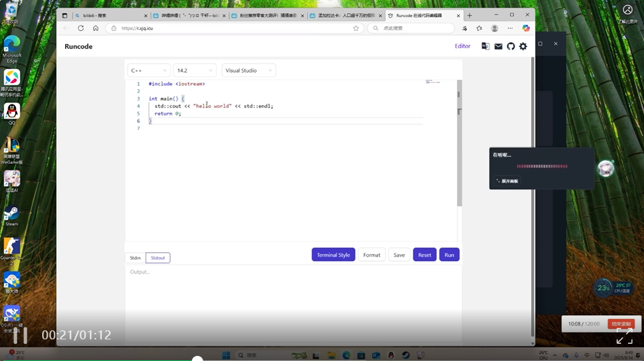This screenshot has height=361, width=644.
Task: Pause the video with the pause button
Action: [x=20, y=335]
